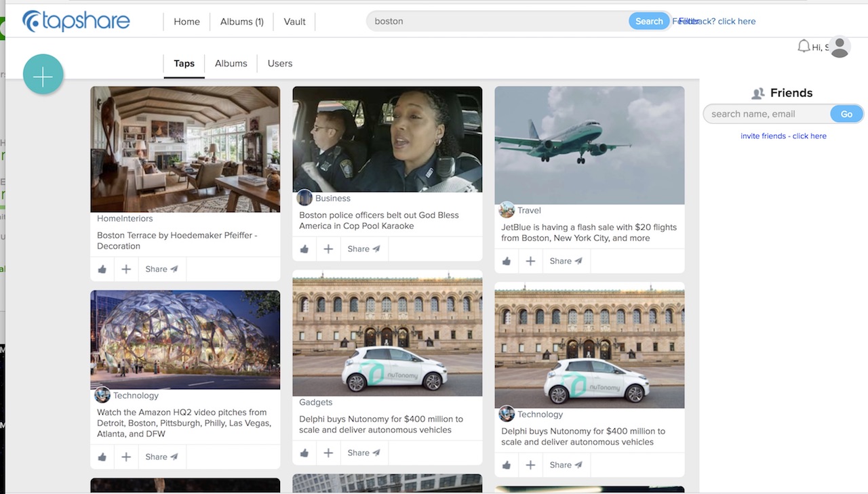Click the Technology label on the Amazon HQ2 card
Screen dimensions: 868x494
click(136, 396)
